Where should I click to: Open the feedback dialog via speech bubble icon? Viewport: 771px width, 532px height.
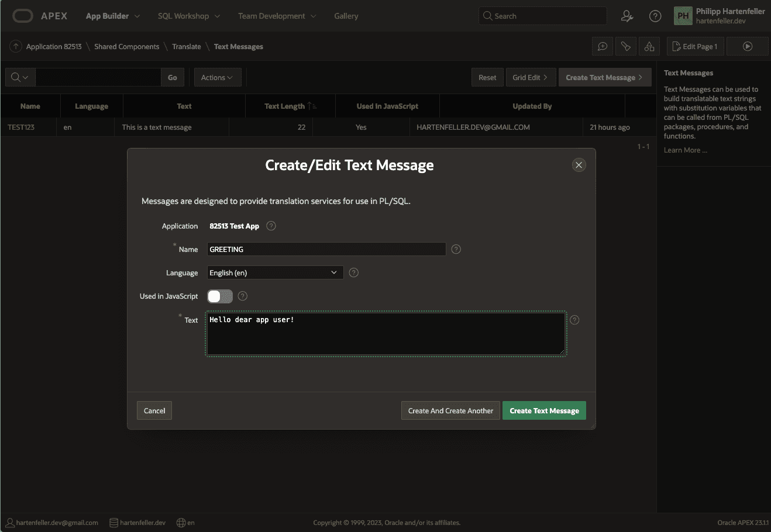click(603, 46)
